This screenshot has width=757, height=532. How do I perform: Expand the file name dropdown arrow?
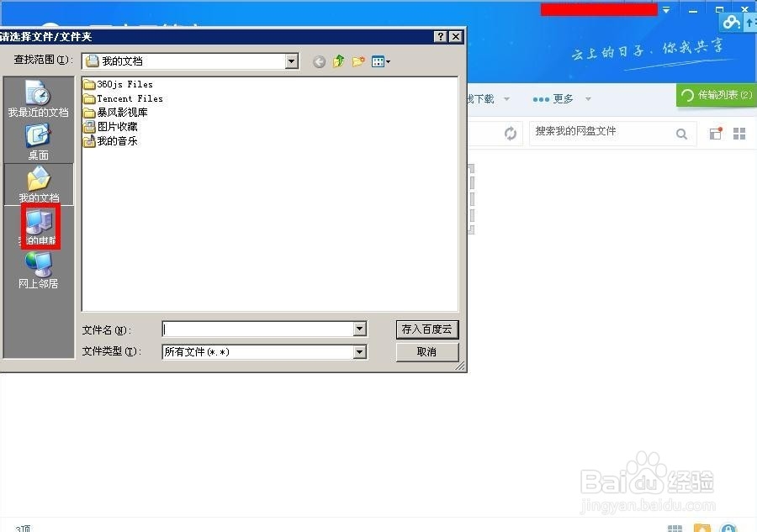(x=358, y=329)
